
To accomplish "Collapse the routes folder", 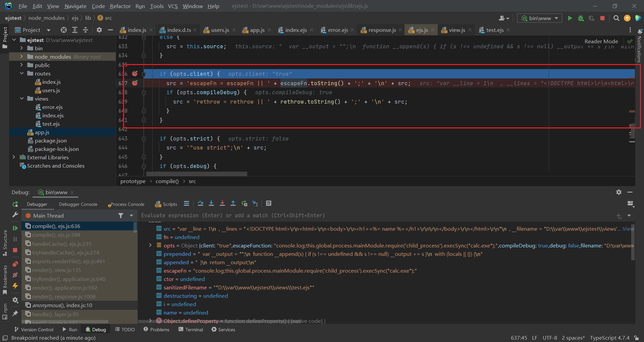I will click(21, 73).
